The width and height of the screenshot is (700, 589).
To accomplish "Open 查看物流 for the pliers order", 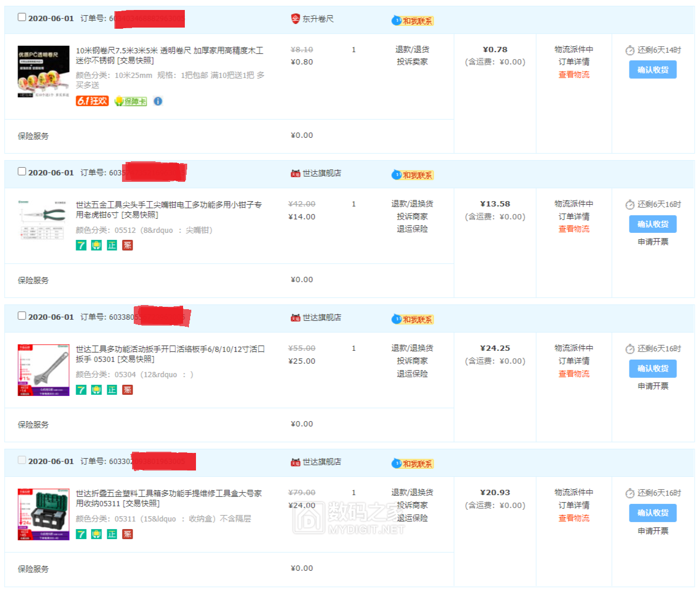I will pos(573,229).
